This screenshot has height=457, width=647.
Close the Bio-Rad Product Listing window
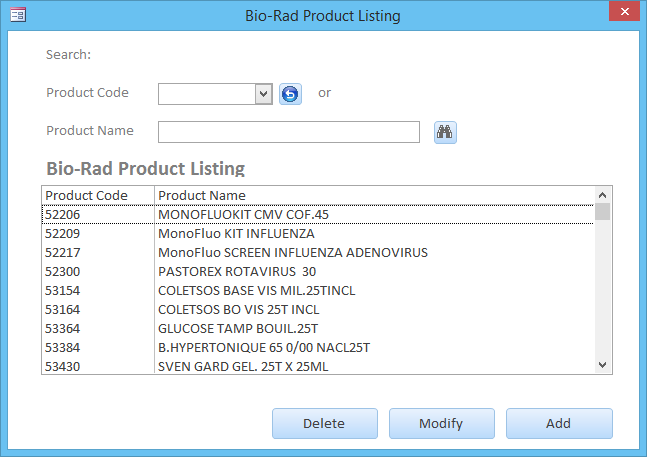click(624, 11)
